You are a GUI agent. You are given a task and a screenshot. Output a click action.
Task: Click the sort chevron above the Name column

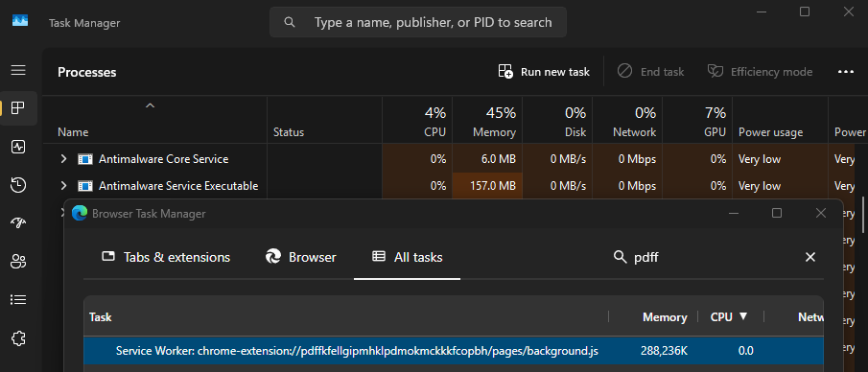tap(150, 105)
